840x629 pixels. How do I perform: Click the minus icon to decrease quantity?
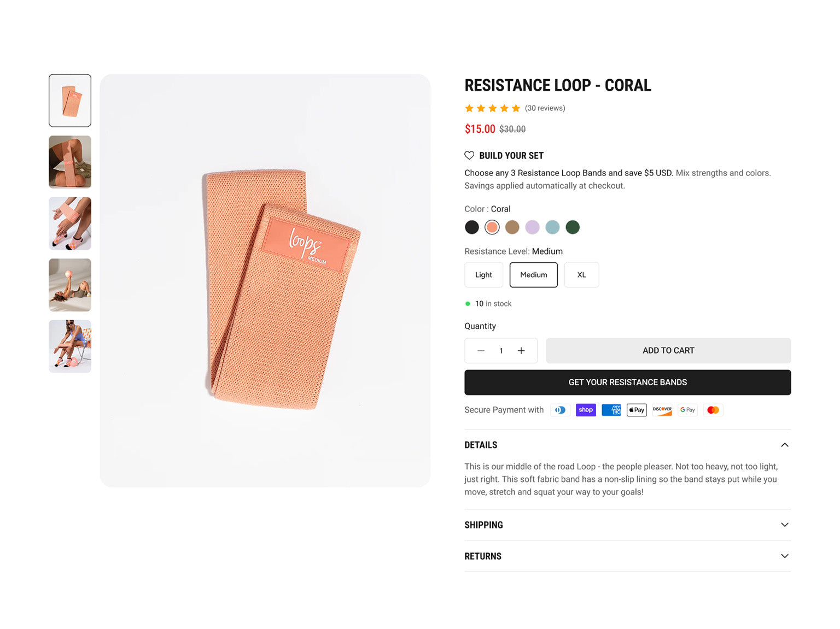pos(481,351)
